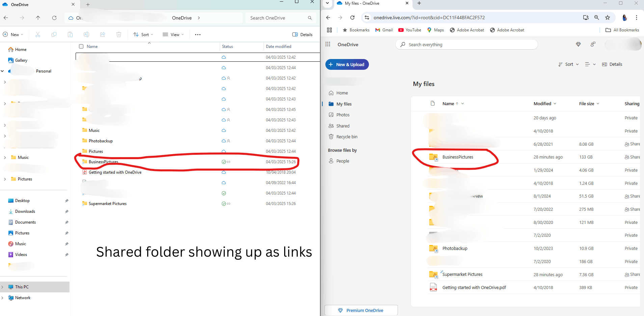Click the Copy icon in File Explorer toolbar
The height and width of the screenshot is (316, 644).
pos(54,34)
